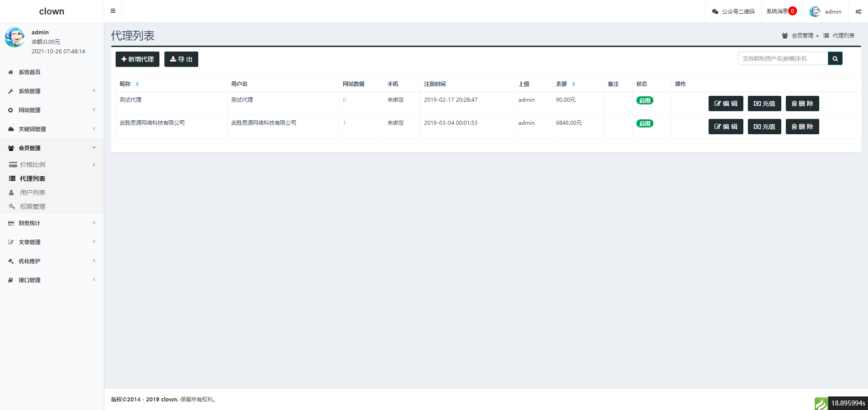Toggle the sidebar hamburger menu icon
This screenshot has height=410, width=868.
pyautogui.click(x=113, y=11)
